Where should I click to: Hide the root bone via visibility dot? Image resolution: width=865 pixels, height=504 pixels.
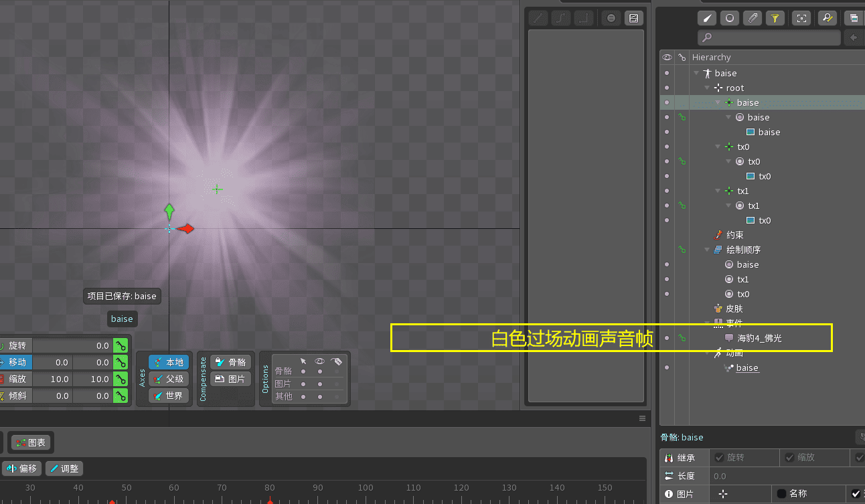[667, 88]
